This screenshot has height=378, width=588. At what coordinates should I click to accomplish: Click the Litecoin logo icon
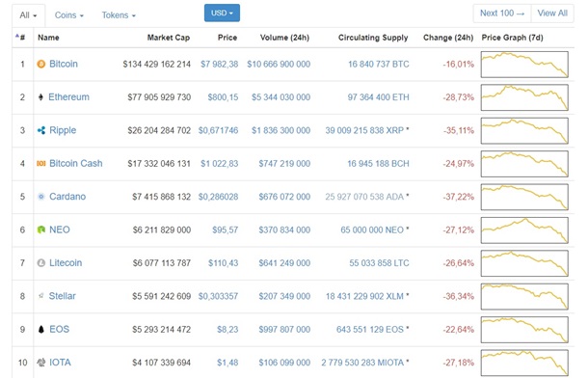tap(41, 263)
